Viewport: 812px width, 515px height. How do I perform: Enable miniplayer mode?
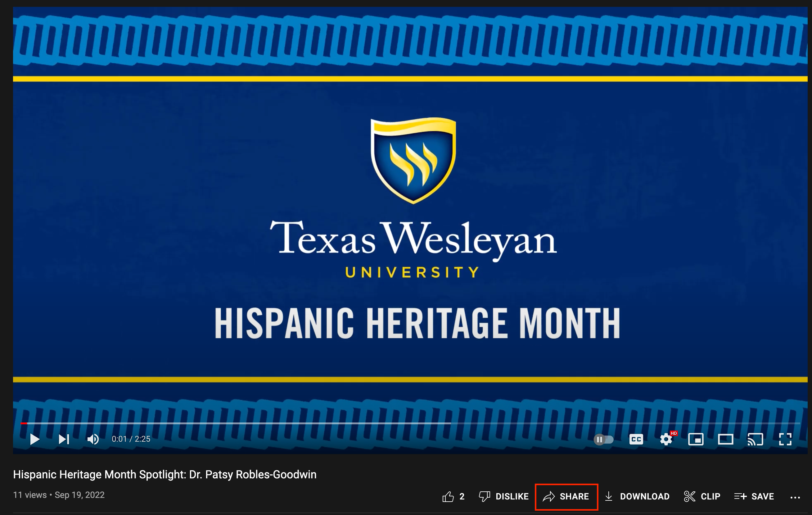pyautogui.click(x=696, y=440)
